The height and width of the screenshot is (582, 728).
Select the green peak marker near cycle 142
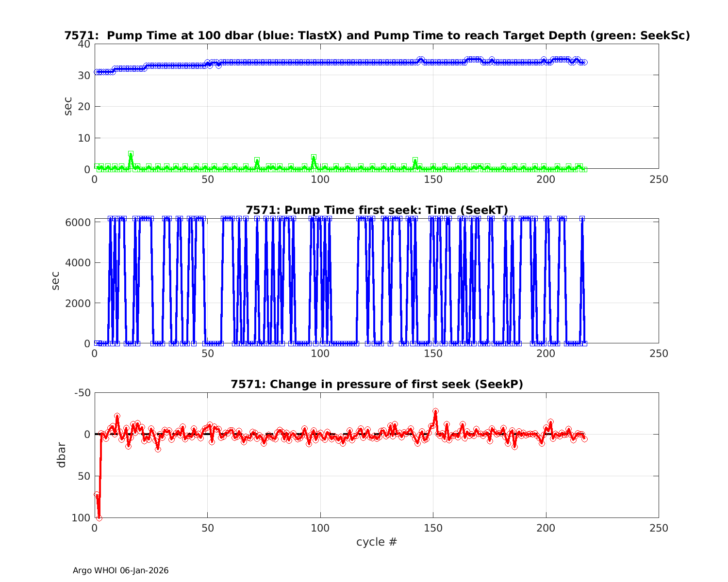pyautogui.click(x=415, y=160)
